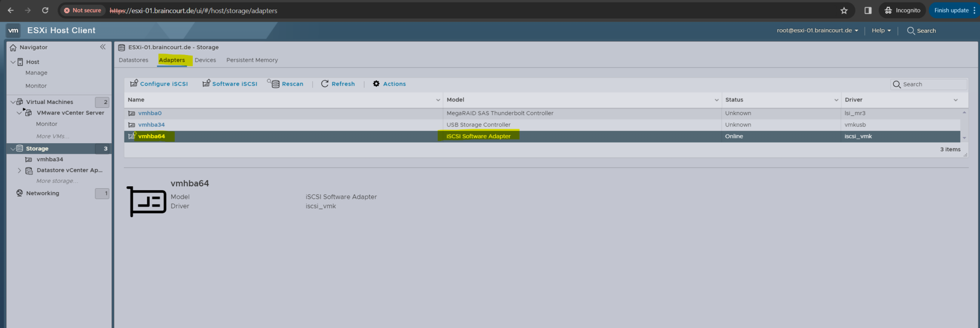Click the Virtual Machines icon in Navigator
The image size is (980, 328).
[20, 102]
